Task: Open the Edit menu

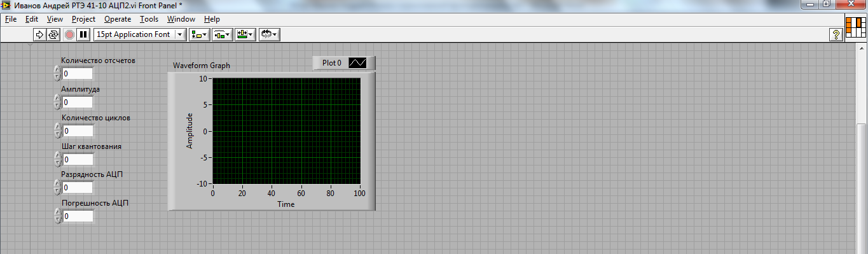Action: point(32,19)
